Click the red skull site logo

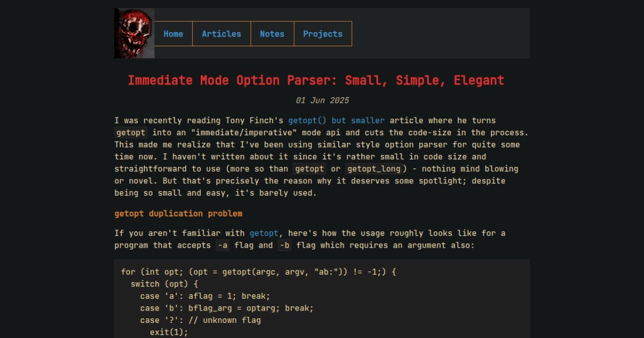point(134,33)
